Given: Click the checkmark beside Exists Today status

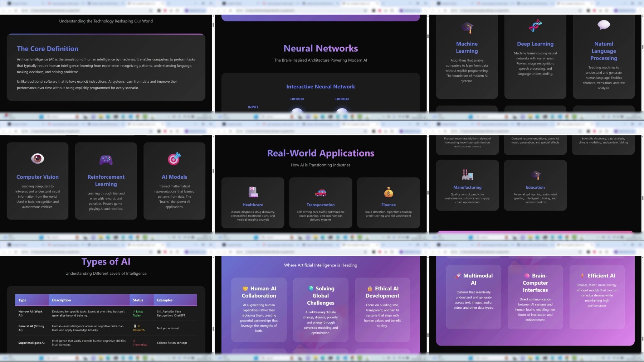Looking at the screenshot, I should [134, 312].
